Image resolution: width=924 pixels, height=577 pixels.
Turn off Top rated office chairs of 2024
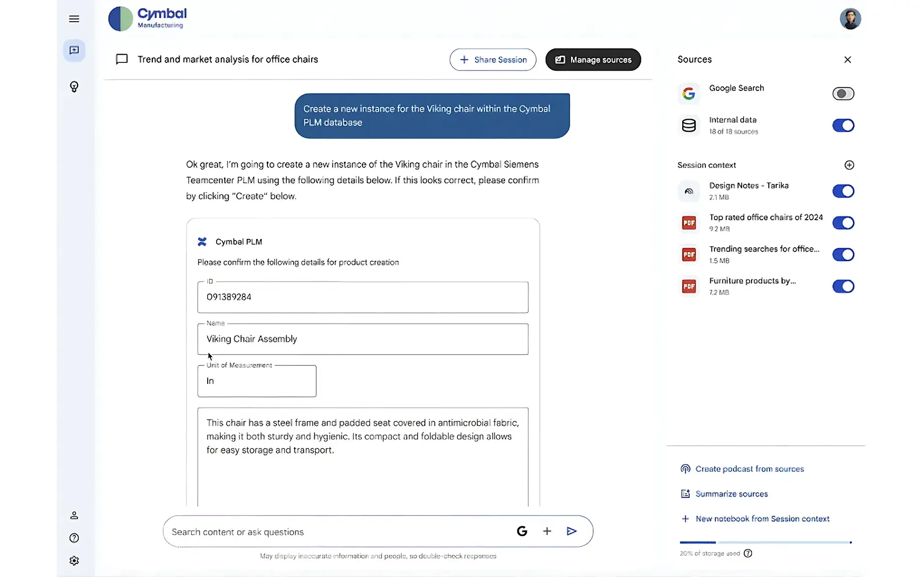[843, 223]
